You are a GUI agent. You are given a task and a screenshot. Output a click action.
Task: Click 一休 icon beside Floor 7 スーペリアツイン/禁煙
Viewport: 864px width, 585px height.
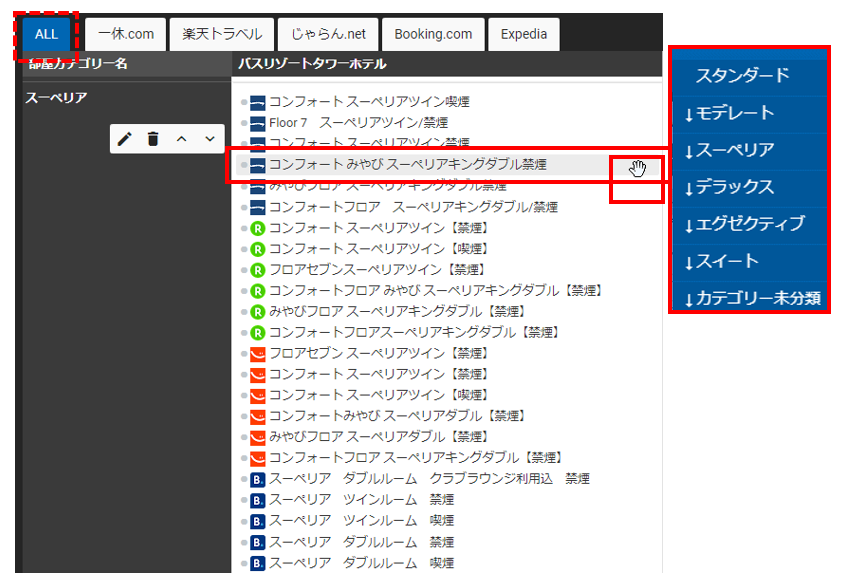pos(257,123)
